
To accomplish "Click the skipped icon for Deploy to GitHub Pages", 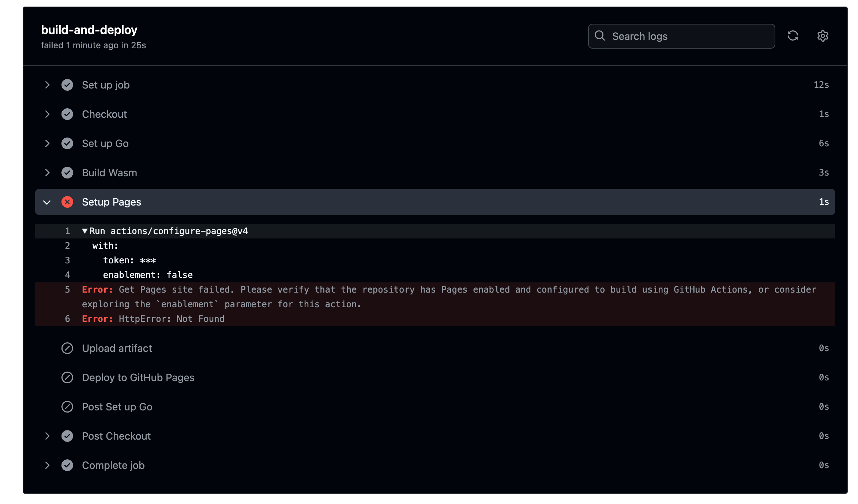I will point(67,377).
